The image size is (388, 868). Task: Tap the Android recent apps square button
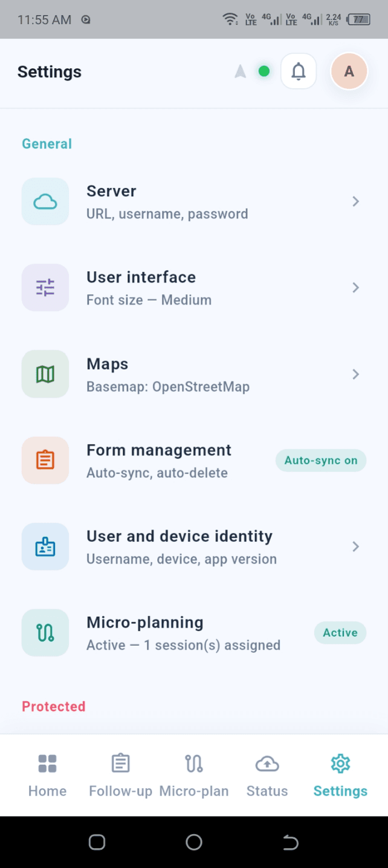tap(97, 842)
